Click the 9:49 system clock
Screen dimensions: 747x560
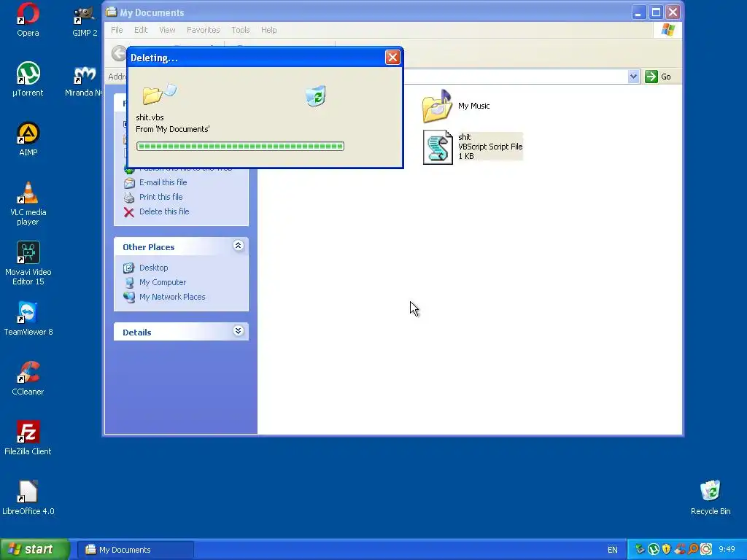pos(727,550)
